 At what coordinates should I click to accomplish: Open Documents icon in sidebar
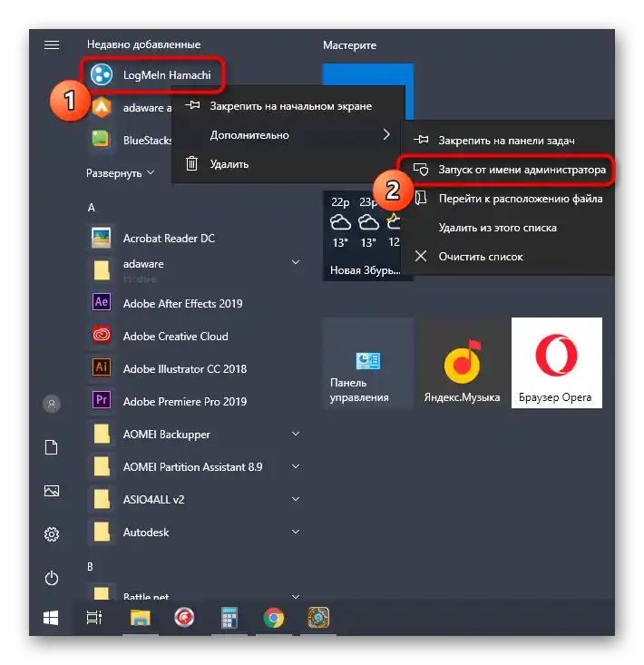pos(52,447)
